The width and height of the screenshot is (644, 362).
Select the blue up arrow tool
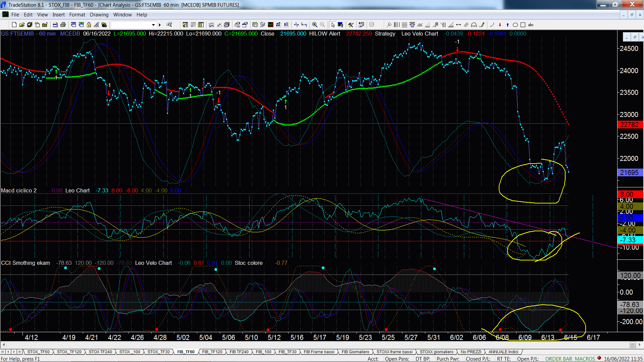(x=507, y=25)
